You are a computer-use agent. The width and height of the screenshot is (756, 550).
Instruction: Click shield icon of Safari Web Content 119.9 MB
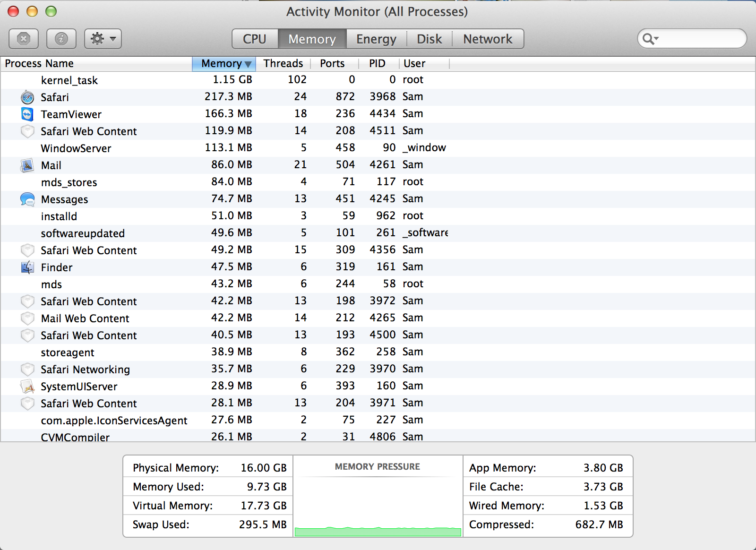click(x=27, y=131)
